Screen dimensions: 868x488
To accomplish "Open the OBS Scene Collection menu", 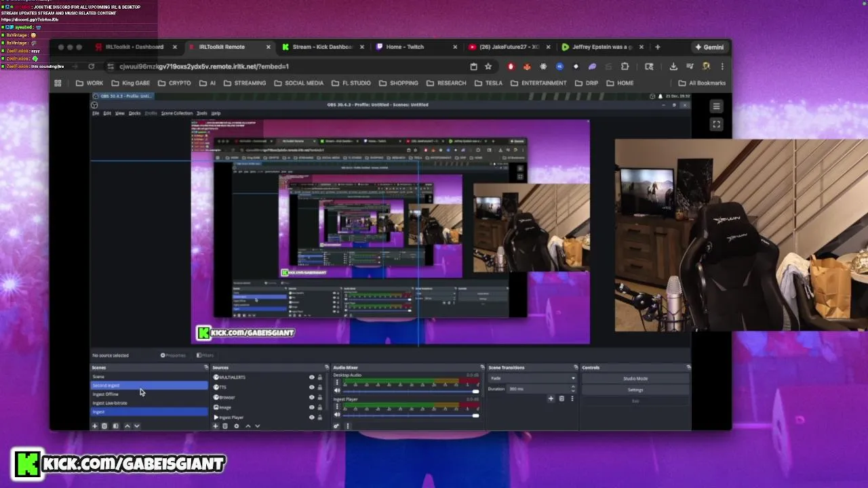I will pyautogui.click(x=177, y=113).
